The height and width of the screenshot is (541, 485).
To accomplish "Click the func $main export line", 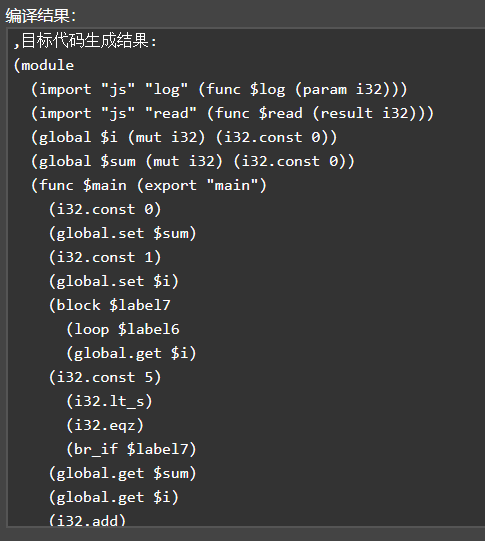I will click(149, 185).
